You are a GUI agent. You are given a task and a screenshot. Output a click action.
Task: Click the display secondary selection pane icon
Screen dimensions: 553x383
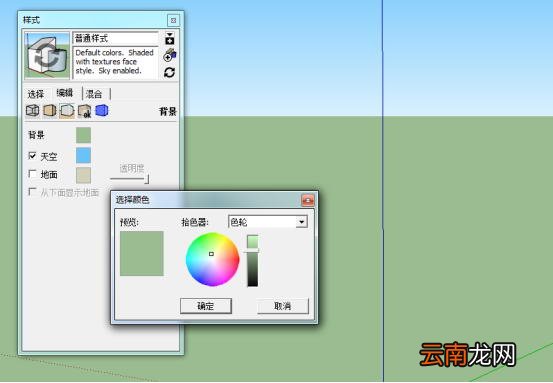click(170, 38)
